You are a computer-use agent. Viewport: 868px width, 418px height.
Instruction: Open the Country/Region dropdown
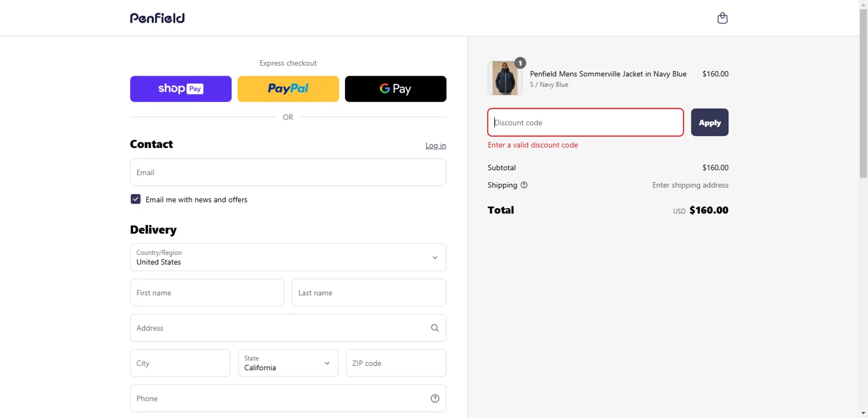(x=288, y=257)
